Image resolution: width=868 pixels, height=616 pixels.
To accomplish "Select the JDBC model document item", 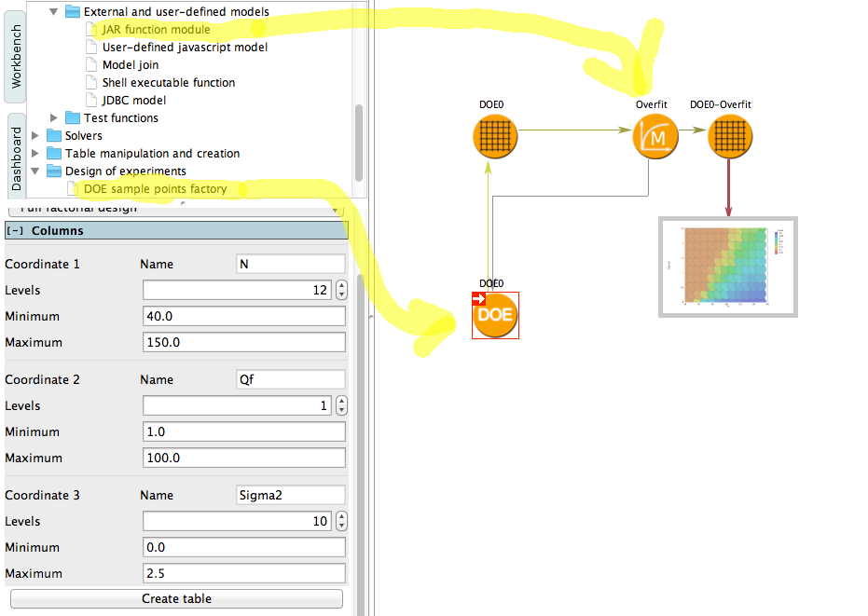I will [x=133, y=101].
